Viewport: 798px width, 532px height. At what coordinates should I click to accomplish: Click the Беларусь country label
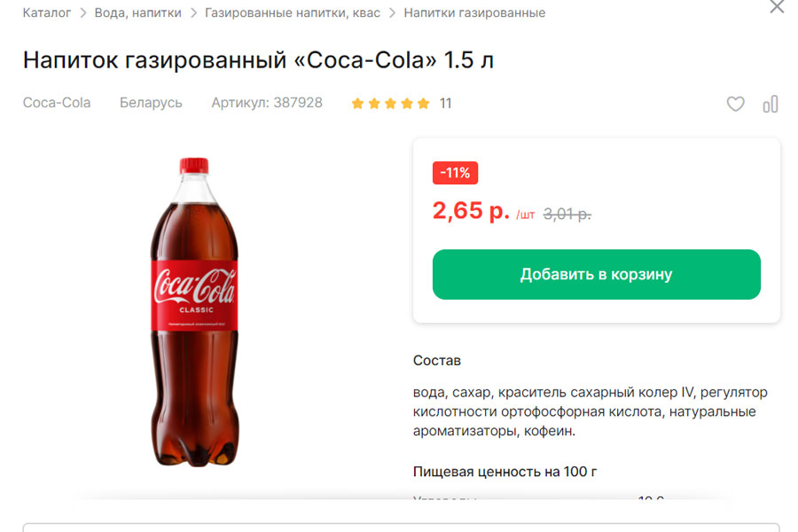coord(151,103)
